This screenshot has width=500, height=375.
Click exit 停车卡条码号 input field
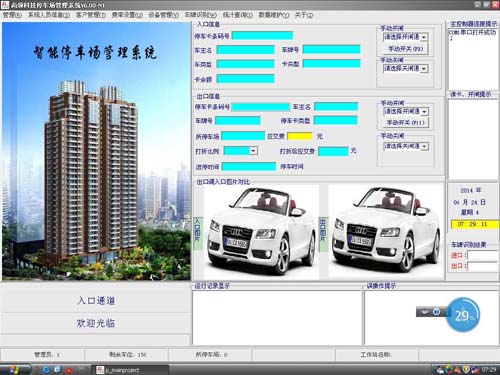point(261,107)
